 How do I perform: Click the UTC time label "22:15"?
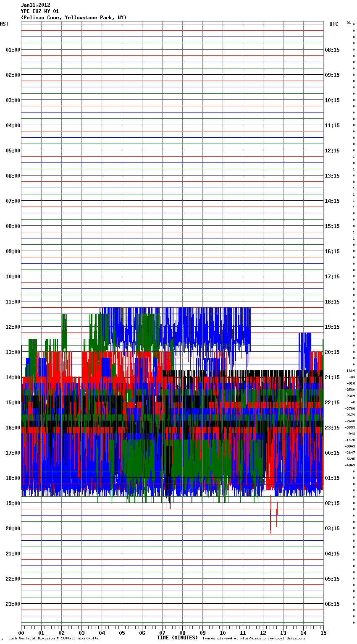coord(332,403)
